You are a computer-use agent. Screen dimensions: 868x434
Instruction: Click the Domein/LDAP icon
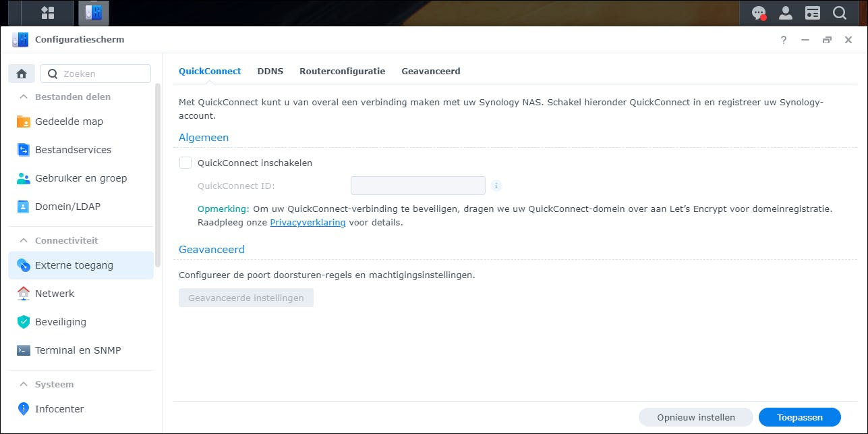click(x=24, y=207)
